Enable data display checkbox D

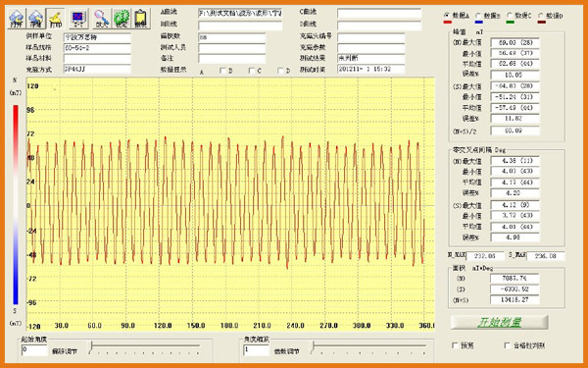tap(280, 71)
